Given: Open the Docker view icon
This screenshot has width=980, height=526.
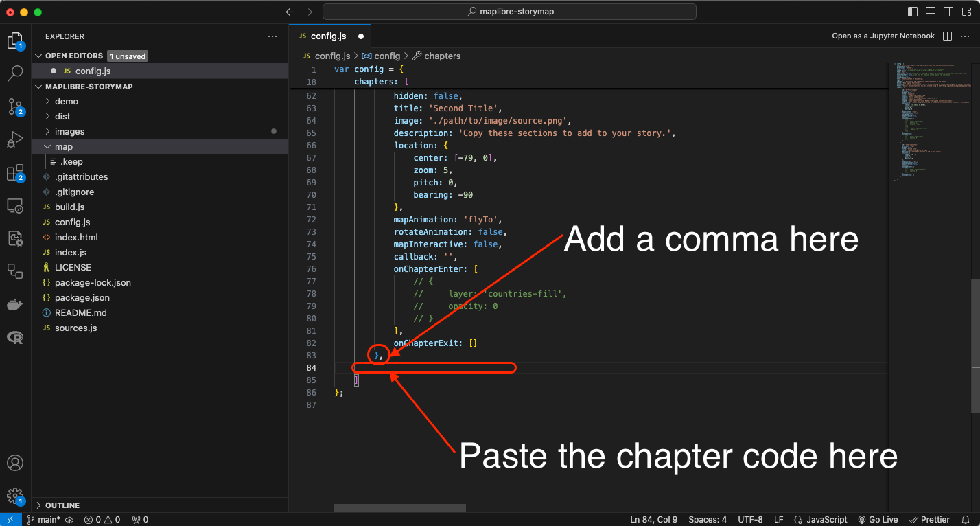Looking at the screenshot, I should 15,304.
